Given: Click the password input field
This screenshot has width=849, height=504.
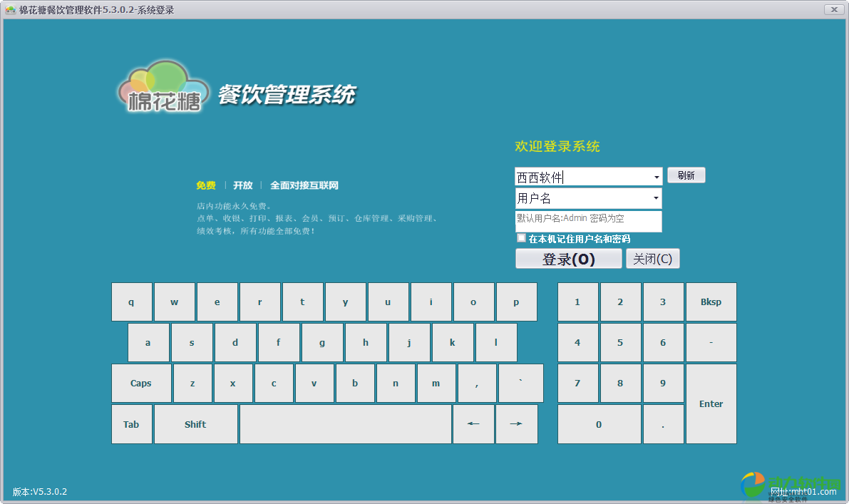Looking at the screenshot, I should [588, 221].
